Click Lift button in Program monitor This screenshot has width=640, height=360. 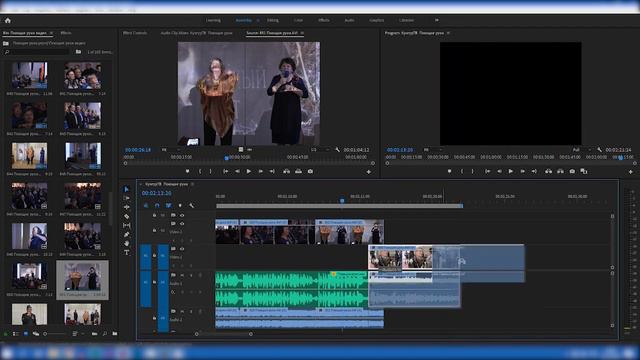pyautogui.click(x=549, y=171)
